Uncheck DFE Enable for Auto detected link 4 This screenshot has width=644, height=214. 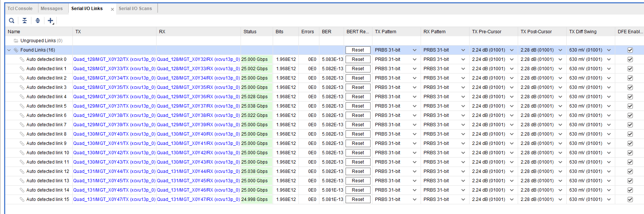click(630, 97)
